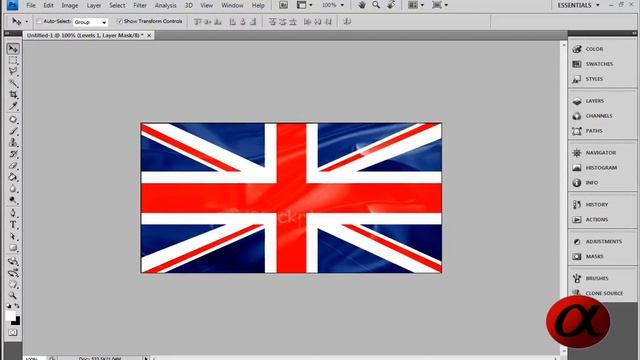This screenshot has width=640, height=360.
Task: Click the Union Jack flag canvas image
Action: pyautogui.click(x=291, y=198)
